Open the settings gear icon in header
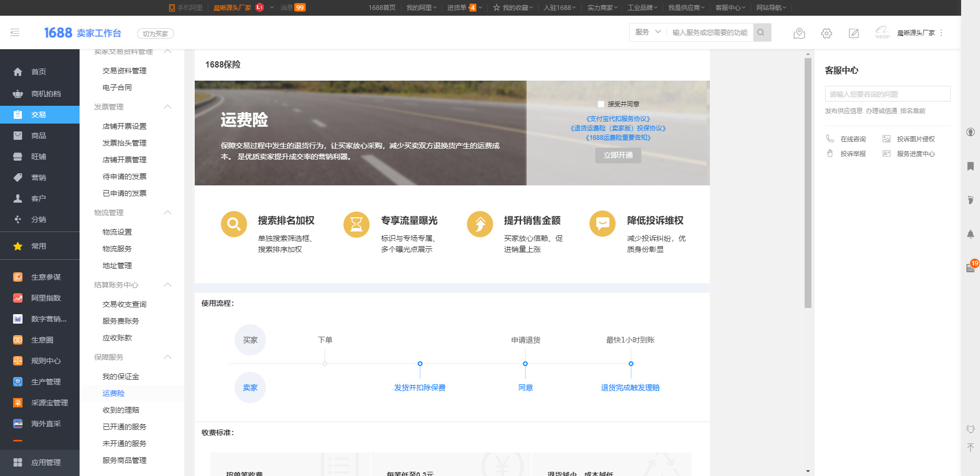The image size is (980, 476). point(827,33)
